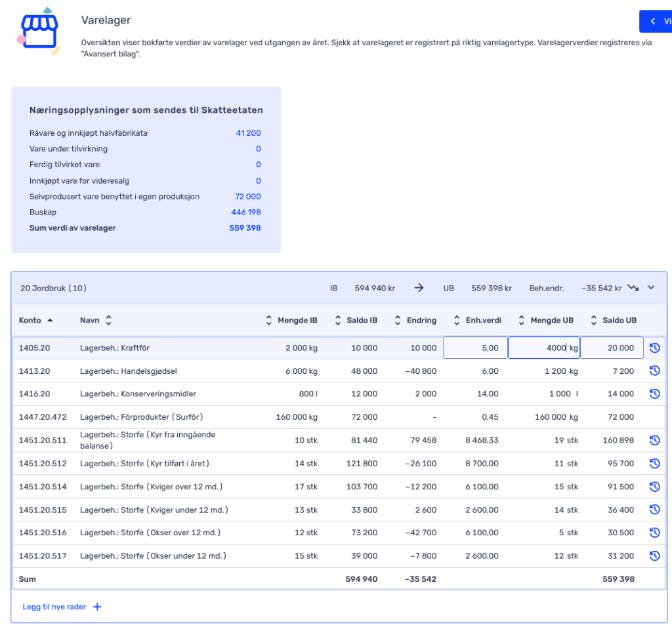Open history for Okser under 12 md. row

(654, 556)
